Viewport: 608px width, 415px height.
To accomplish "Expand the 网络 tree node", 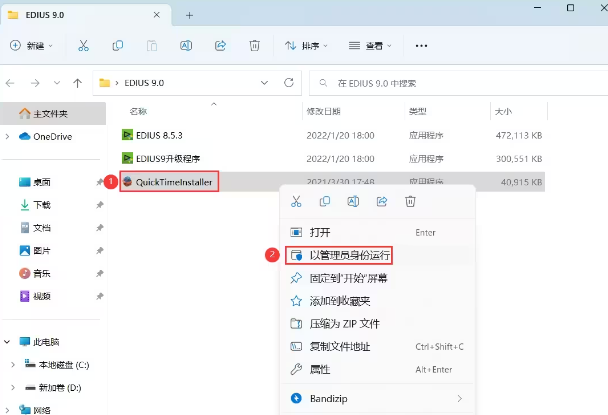I will [x=7, y=410].
